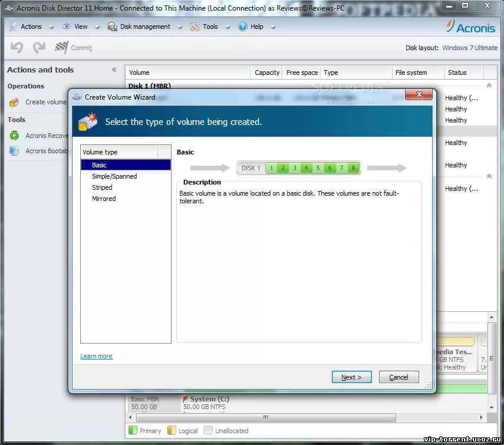Click the Redo arrow icon
This screenshot has width=504, height=445.
(39, 48)
